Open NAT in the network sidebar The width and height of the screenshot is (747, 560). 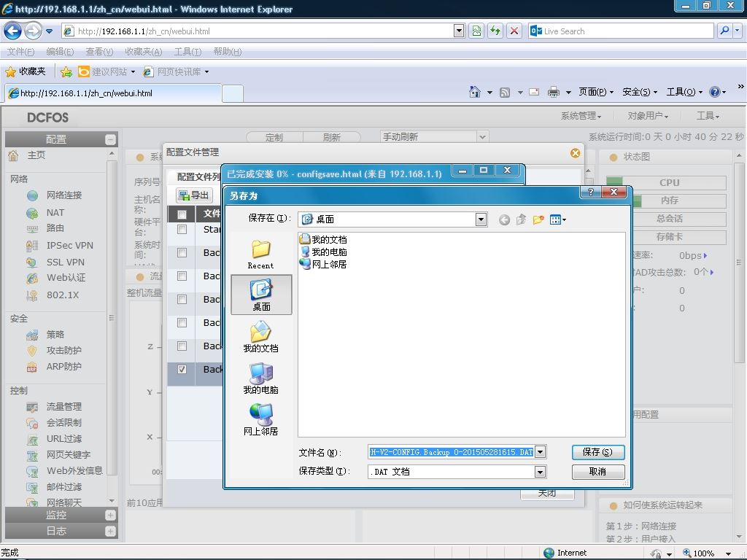tap(55, 212)
